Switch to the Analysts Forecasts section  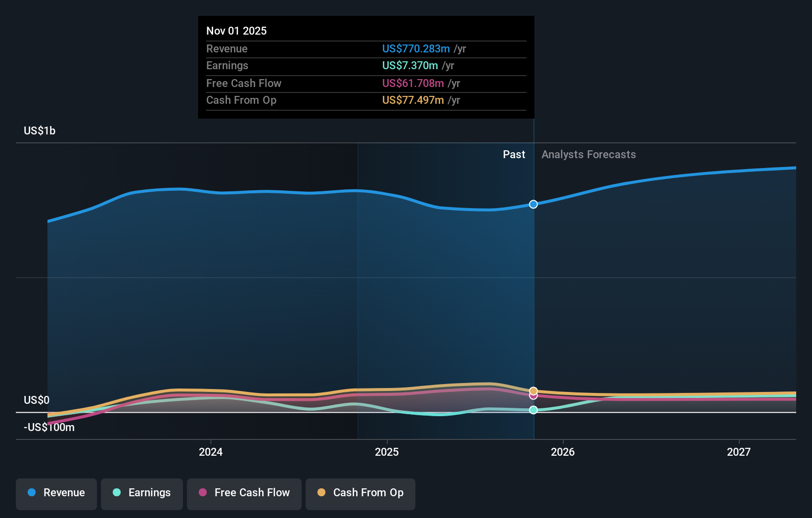[588, 154]
